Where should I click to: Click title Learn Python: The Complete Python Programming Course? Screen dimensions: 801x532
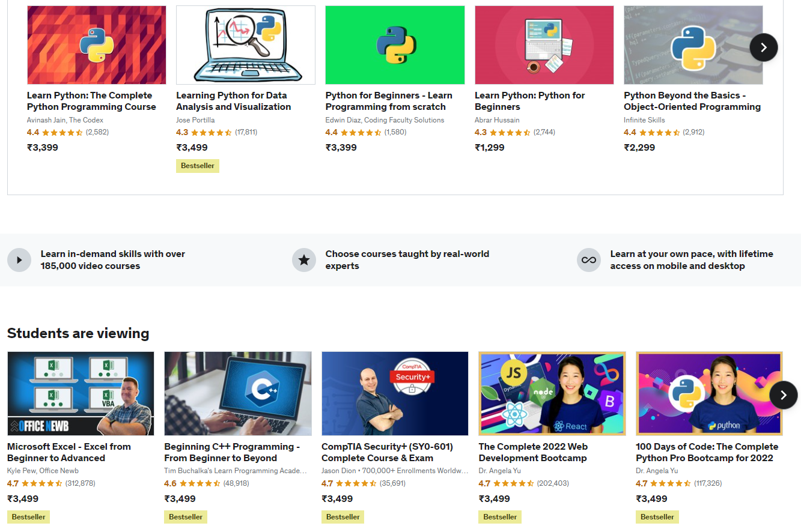pyautogui.click(x=91, y=101)
